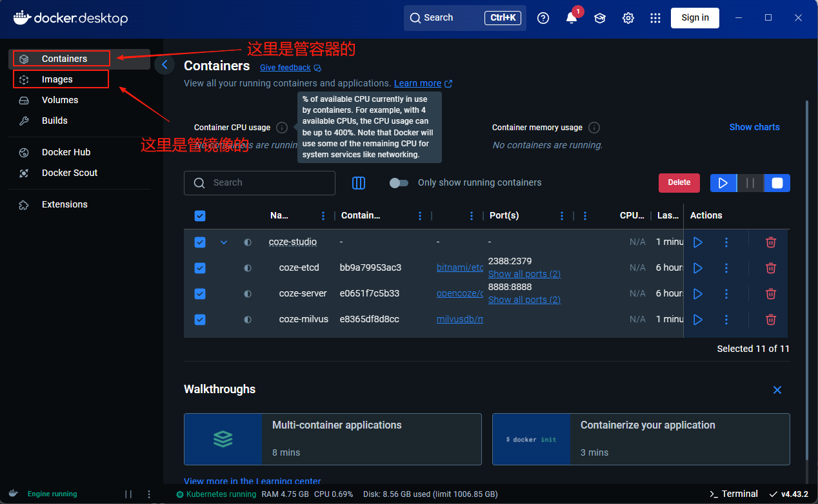Open Settings gear in the header
This screenshot has height=504, width=818.
tap(628, 18)
